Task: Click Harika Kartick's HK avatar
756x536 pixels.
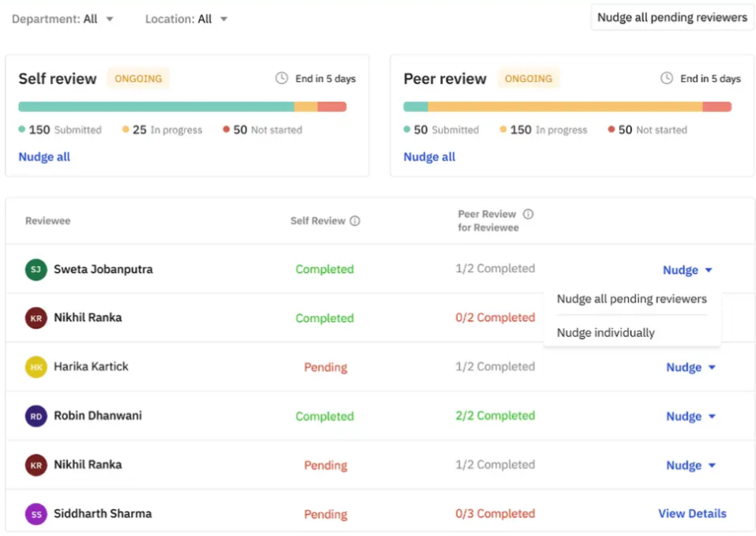Action: (x=36, y=367)
